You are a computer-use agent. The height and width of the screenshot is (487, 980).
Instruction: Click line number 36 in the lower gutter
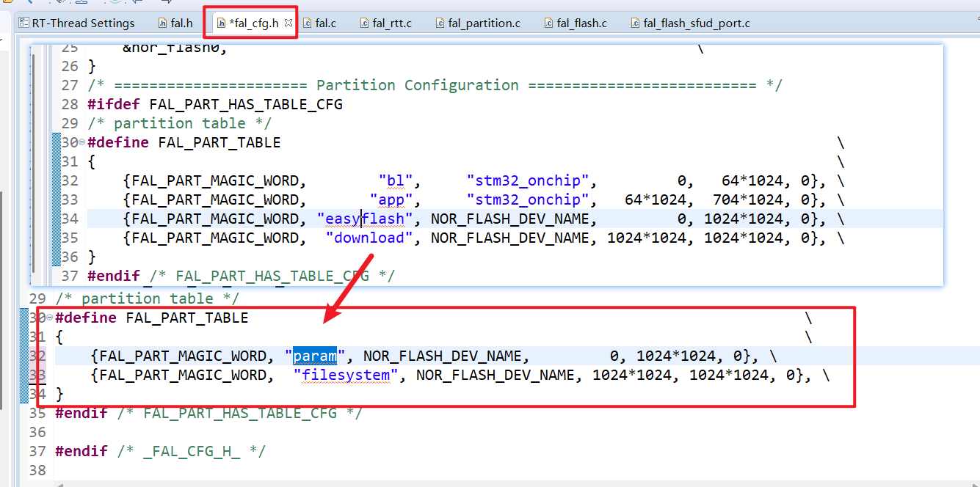pyautogui.click(x=37, y=433)
